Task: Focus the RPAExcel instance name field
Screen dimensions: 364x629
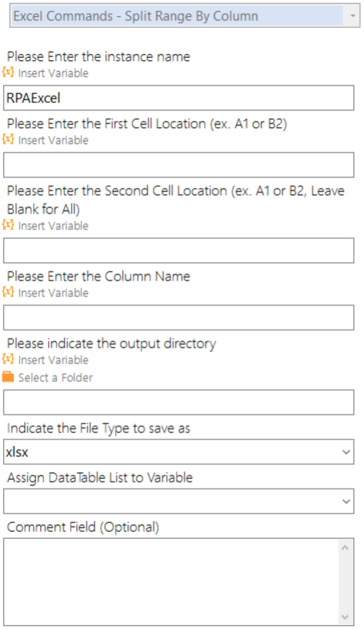Action: coord(178,98)
